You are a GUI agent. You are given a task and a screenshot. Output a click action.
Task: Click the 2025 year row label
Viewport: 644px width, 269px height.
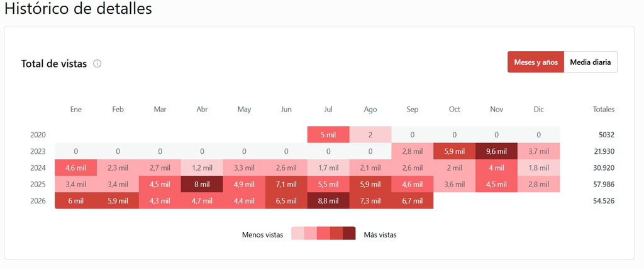pyautogui.click(x=38, y=185)
